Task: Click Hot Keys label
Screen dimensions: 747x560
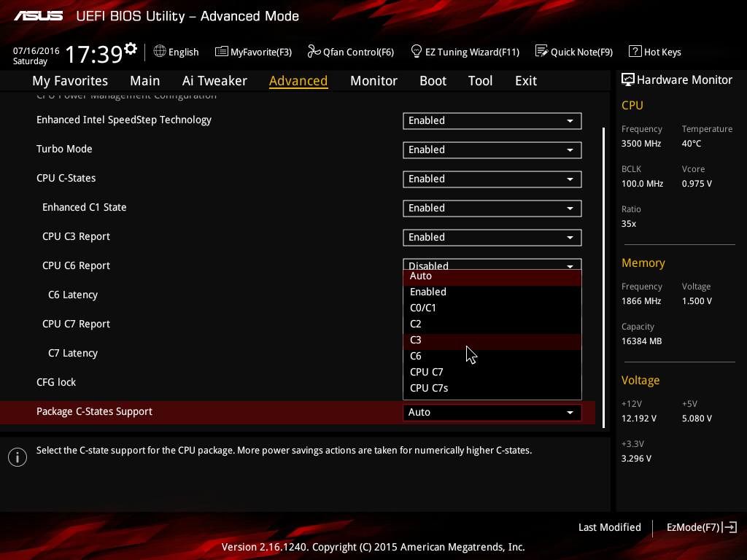Action: pos(662,52)
